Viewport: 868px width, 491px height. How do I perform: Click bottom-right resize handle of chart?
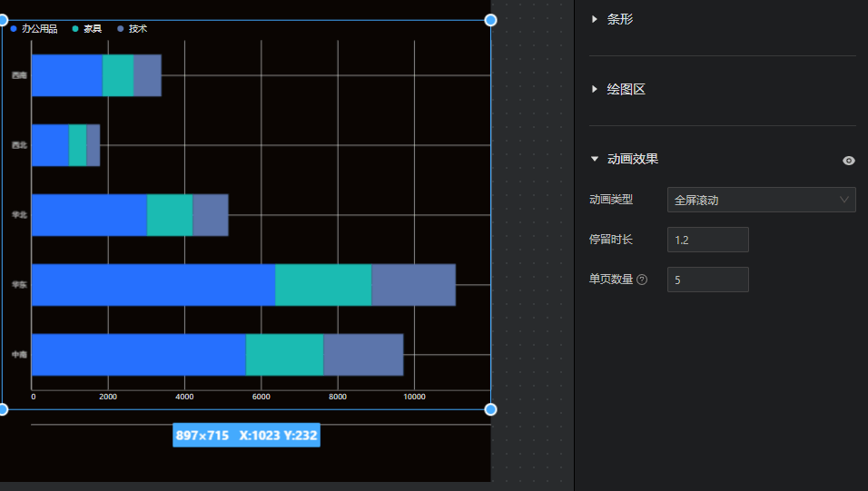(490, 409)
